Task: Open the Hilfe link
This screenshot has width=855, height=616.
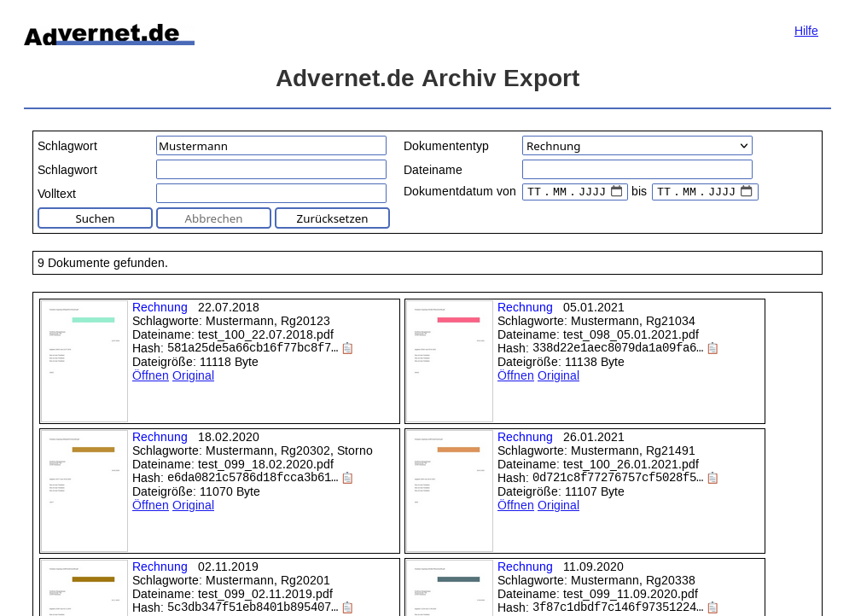Action: tap(806, 31)
